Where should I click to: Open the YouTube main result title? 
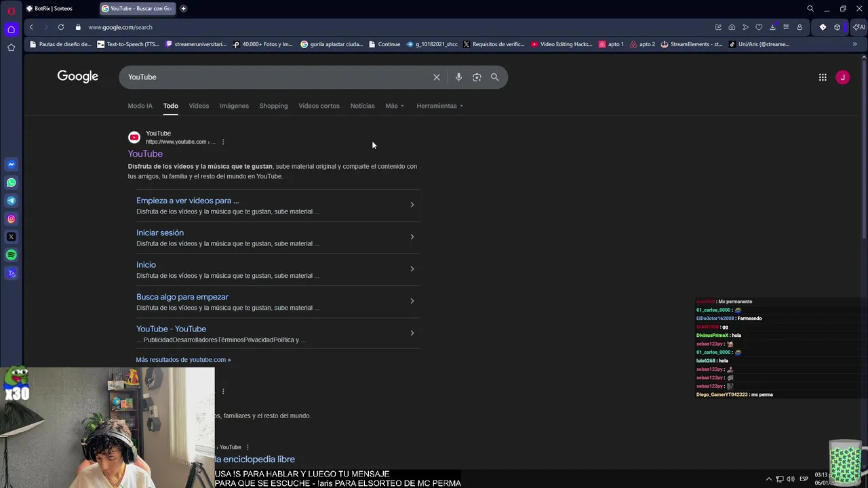click(x=145, y=154)
